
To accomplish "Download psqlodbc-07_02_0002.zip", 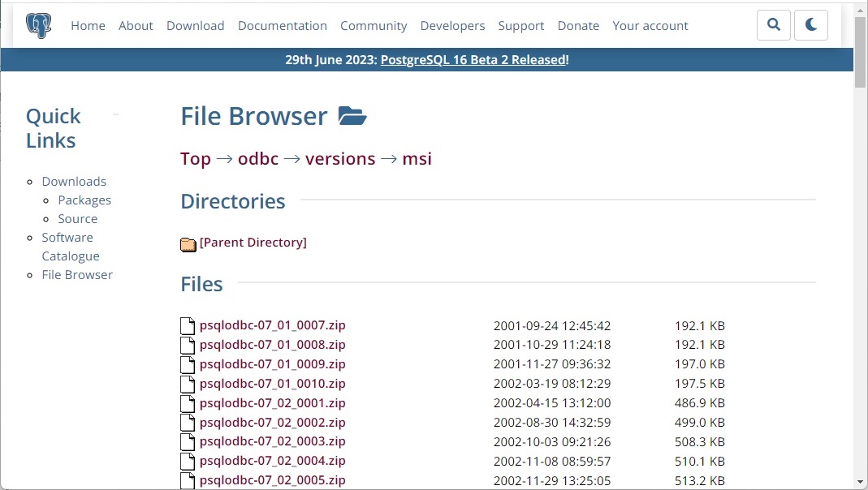I will pyautogui.click(x=272, y=422).
